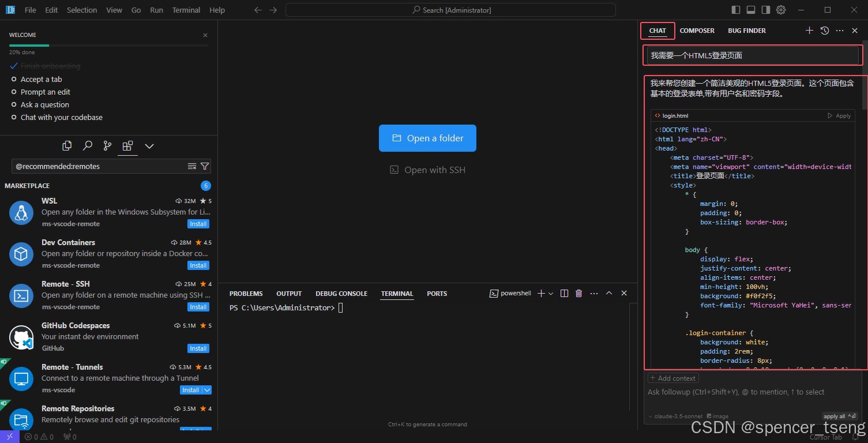
Task: Toggle primary sidebar layout icon
Action: click(x=736, y=10)
